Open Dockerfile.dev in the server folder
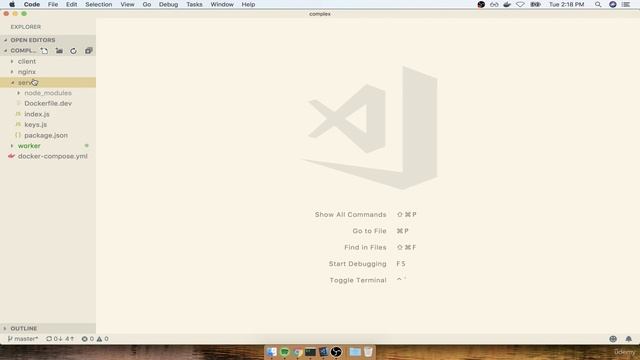Screen dimensions: 640x360 [x=48, y=104]
